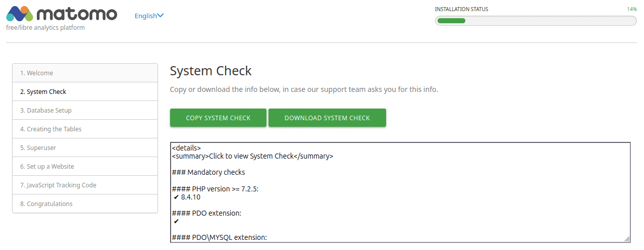Click the PDO extension checkmark line
This screenshot has width=644, height=250.
[x=176, y=221]
